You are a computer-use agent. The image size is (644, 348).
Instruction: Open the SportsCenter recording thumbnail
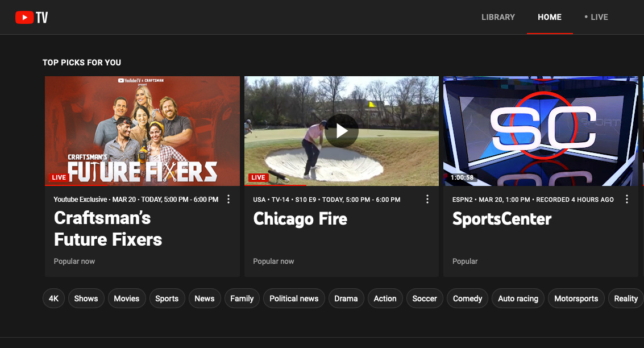[x=541, y=131]
